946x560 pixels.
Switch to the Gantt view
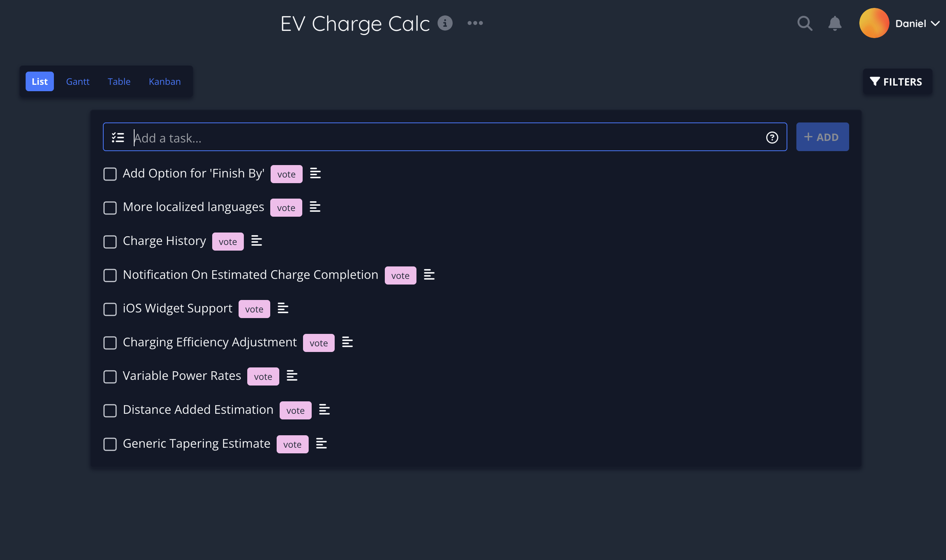tap(78, 81)
